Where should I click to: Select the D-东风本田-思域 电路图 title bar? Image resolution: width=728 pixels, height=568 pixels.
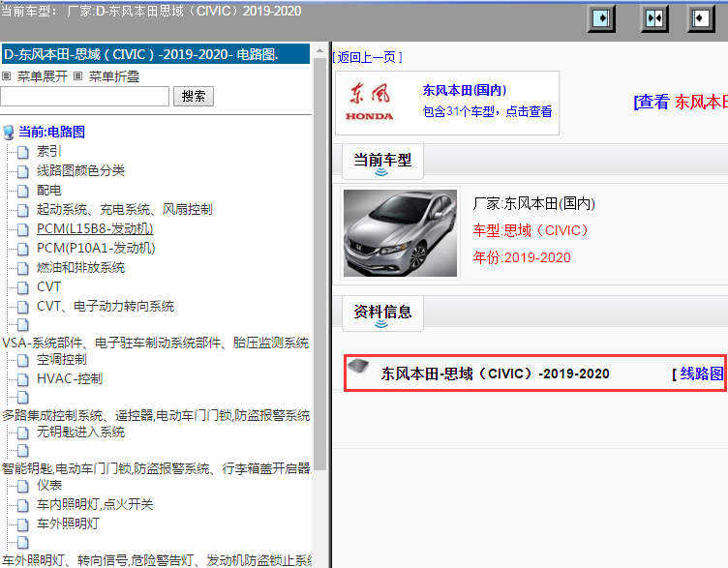tap(156, 54)
